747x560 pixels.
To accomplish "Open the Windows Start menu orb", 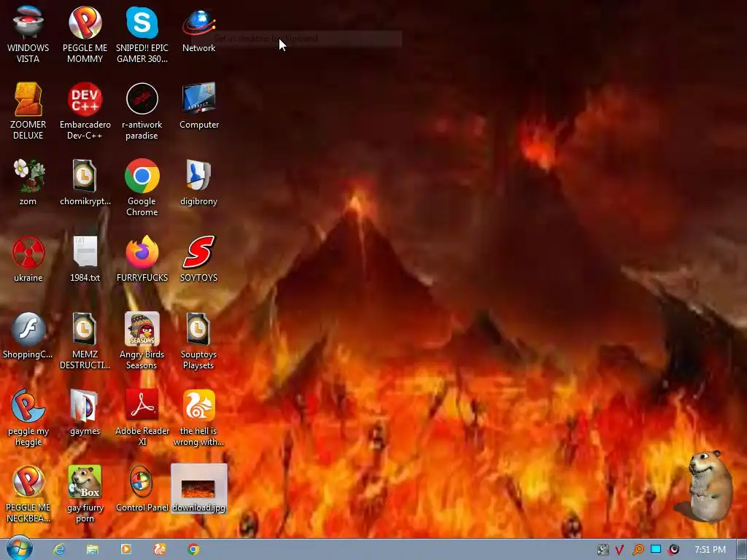I will (x=19, y=548).
